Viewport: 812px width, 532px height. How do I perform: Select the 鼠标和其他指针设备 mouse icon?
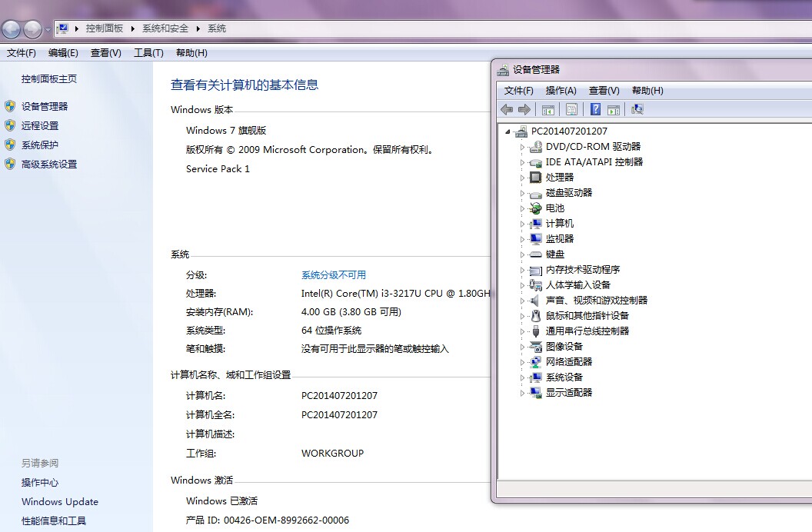coord(535,316)
